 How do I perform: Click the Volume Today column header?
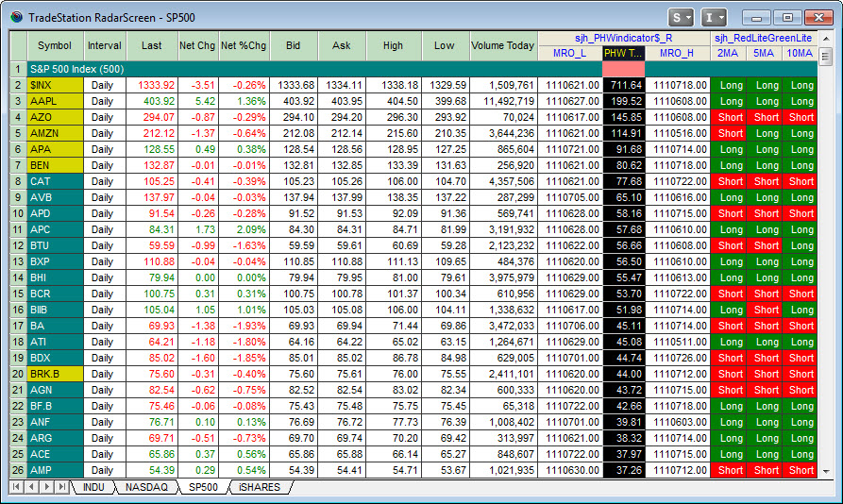[x=503, y=45]
